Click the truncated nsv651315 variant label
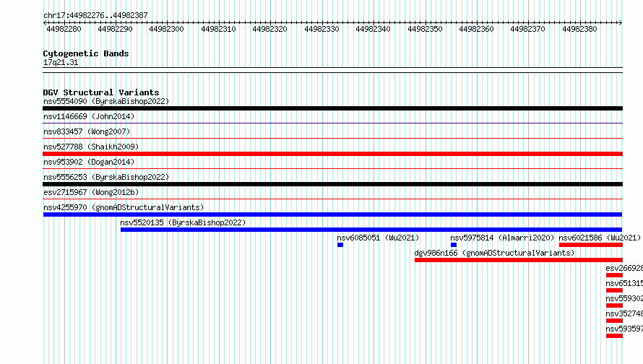 (x=624, y=283)
